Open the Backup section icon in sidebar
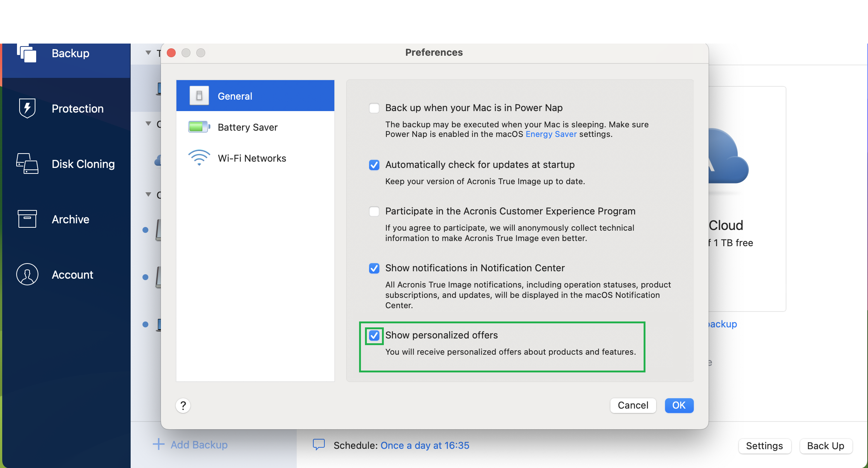Image resolution: width=868 pixels, height=468 pixels. pyautogui.click(x=27, y=53)
